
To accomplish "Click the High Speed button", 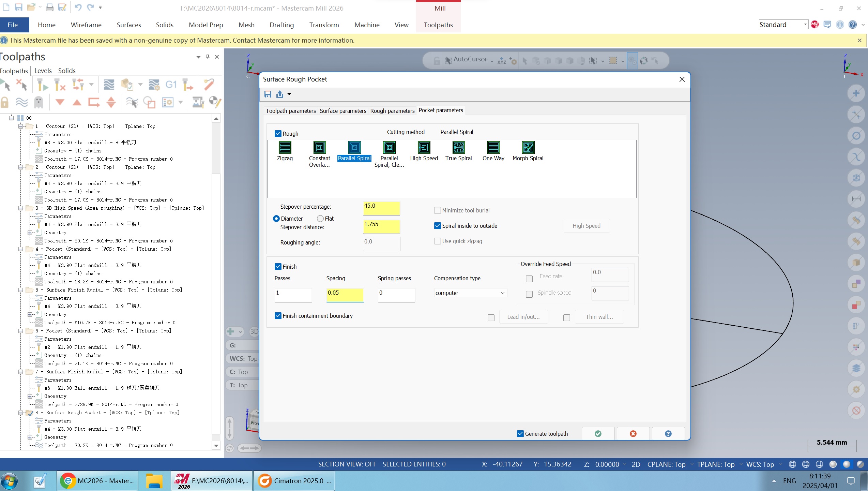I will pos(586,226).
